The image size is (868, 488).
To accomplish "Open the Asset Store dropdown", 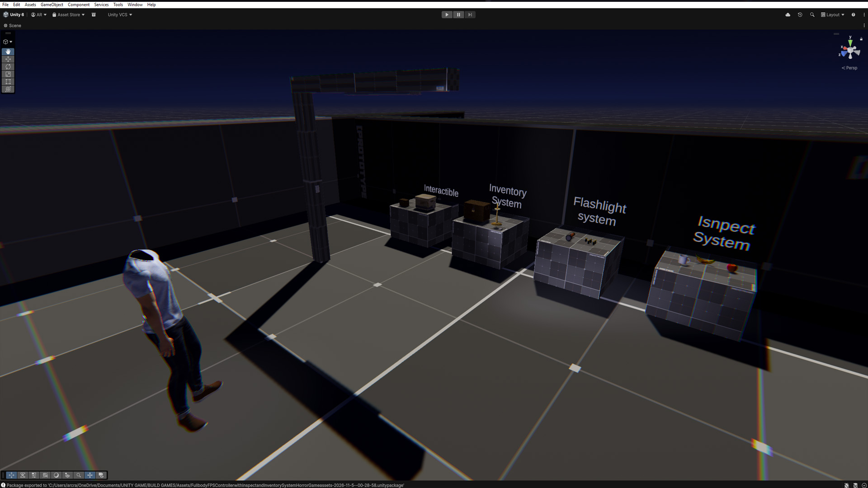I will pyautogui.click(x=68, y=14).
